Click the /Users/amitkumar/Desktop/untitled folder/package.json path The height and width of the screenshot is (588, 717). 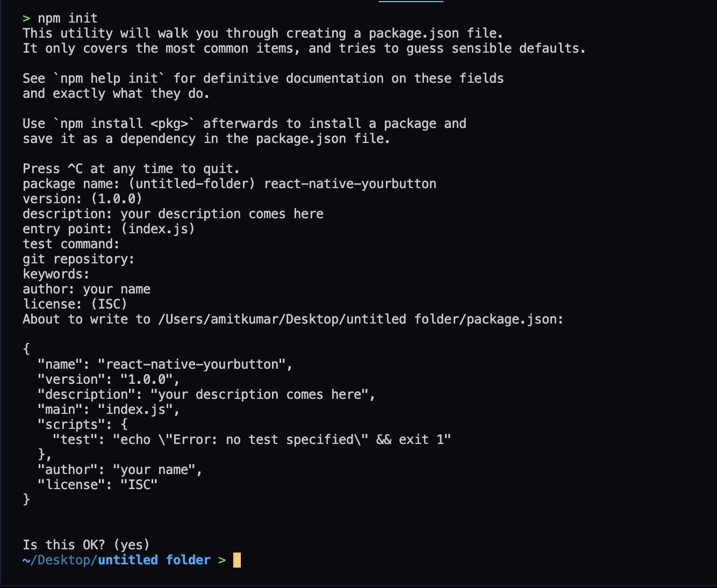pos(361,319)
